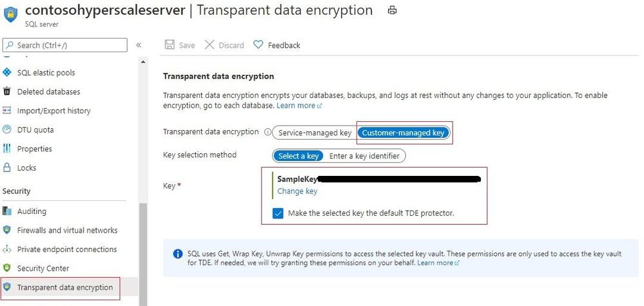The height and width of the screenshot is (306, 644).
Task: Click the Deleted databases trash icon
Action: [x=7, y=91]
